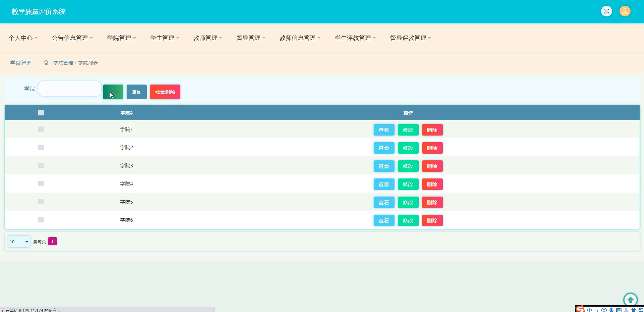Expand the 督导管理 menu
The image size is (644, 312).
tap(251, 38)
